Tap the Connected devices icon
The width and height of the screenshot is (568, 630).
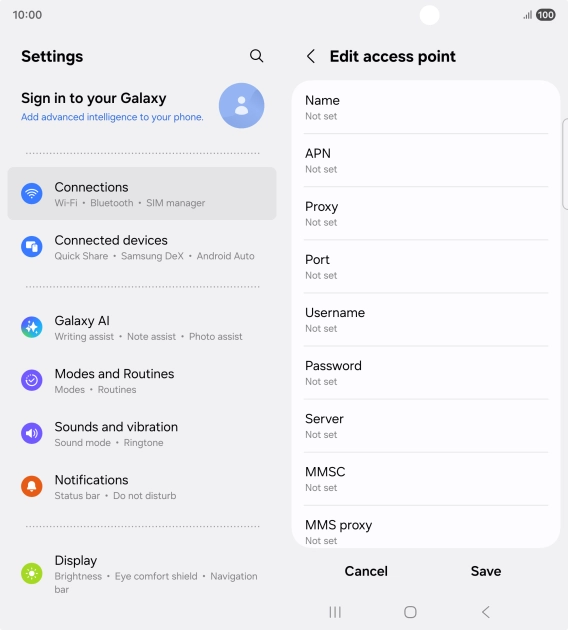pos(32,246)
